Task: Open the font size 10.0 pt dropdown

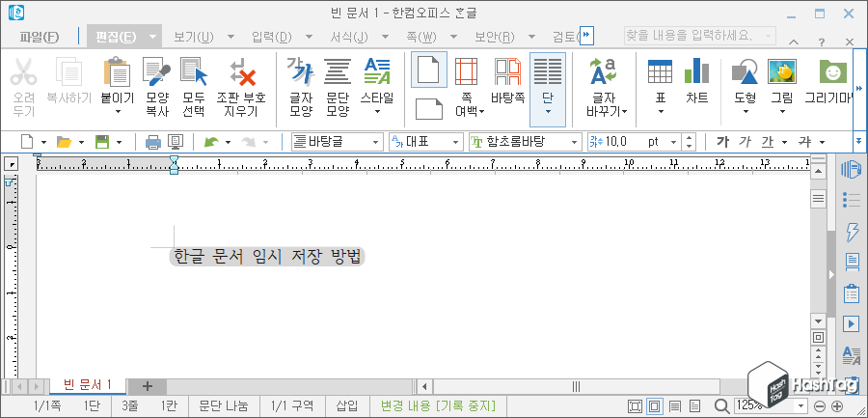Action: [673, 142]
